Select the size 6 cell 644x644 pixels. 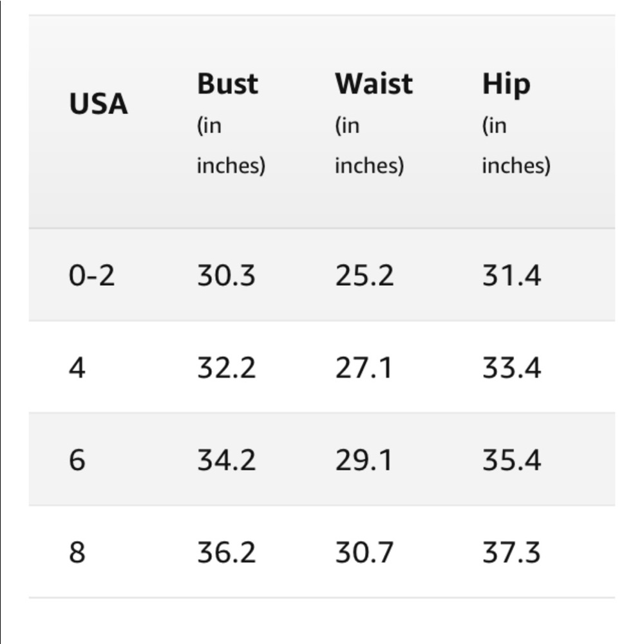tap(77, 460)
